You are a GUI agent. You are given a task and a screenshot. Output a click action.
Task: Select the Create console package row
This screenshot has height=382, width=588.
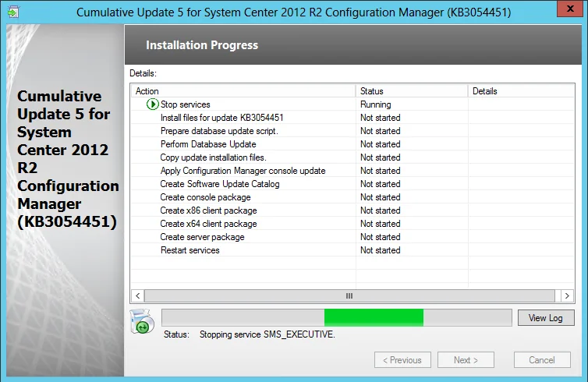[352, 197]
